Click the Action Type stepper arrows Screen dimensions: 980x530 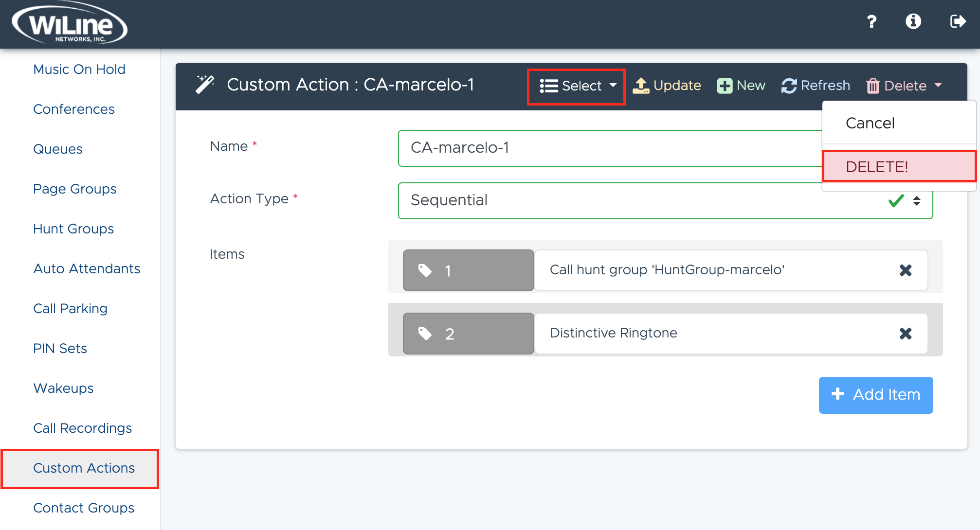coord(917,201)
